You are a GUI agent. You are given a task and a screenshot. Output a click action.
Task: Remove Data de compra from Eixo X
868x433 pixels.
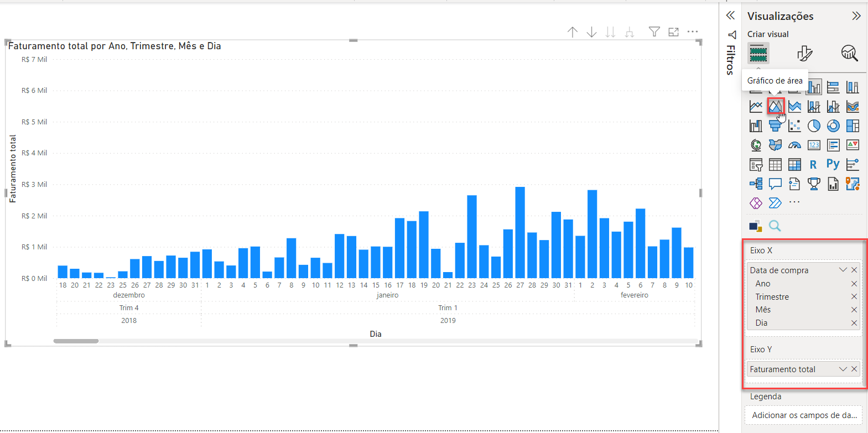854,270
